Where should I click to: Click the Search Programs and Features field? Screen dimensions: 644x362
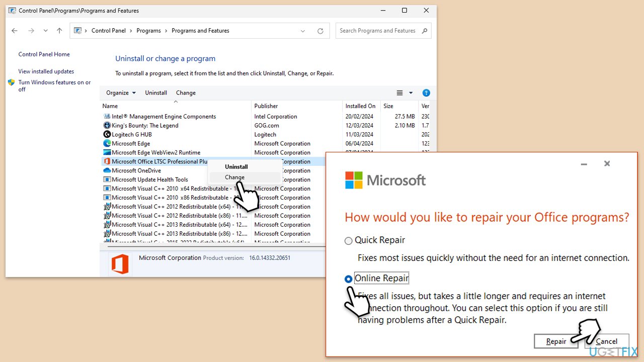[377, 31]
